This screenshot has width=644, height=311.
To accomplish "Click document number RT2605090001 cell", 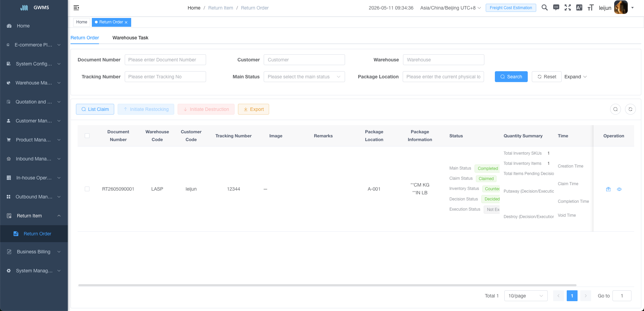I will (x=118, y=189).
